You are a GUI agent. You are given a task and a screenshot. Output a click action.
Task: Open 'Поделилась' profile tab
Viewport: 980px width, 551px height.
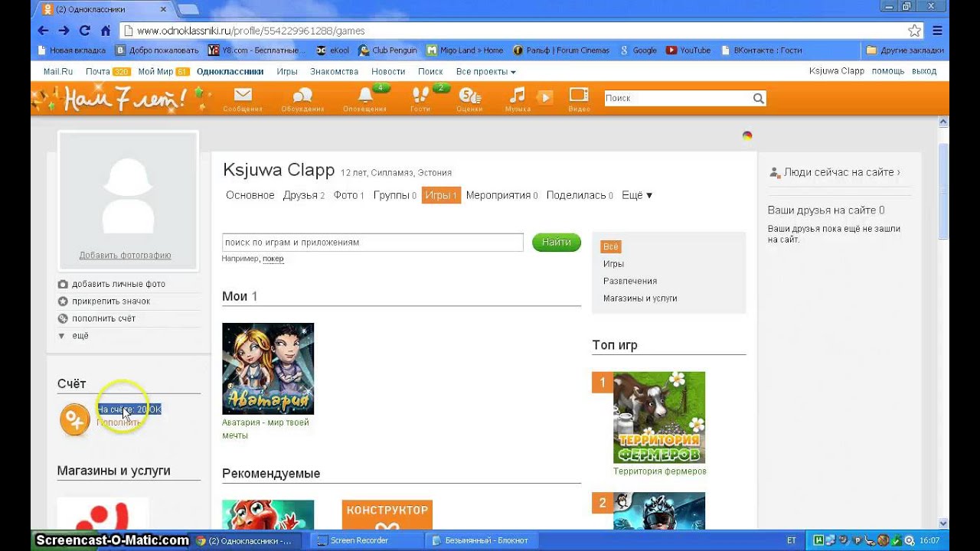click(x=580, y=195)
